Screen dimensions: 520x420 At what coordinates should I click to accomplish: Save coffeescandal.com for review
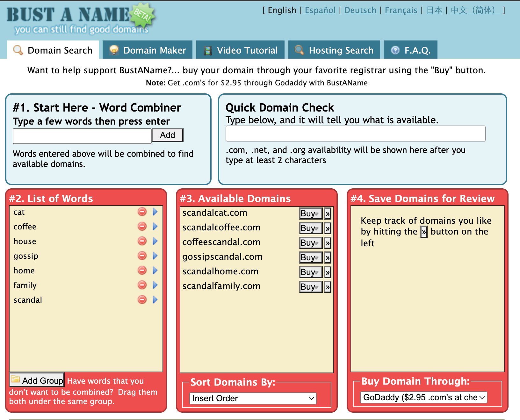point(328,243)
